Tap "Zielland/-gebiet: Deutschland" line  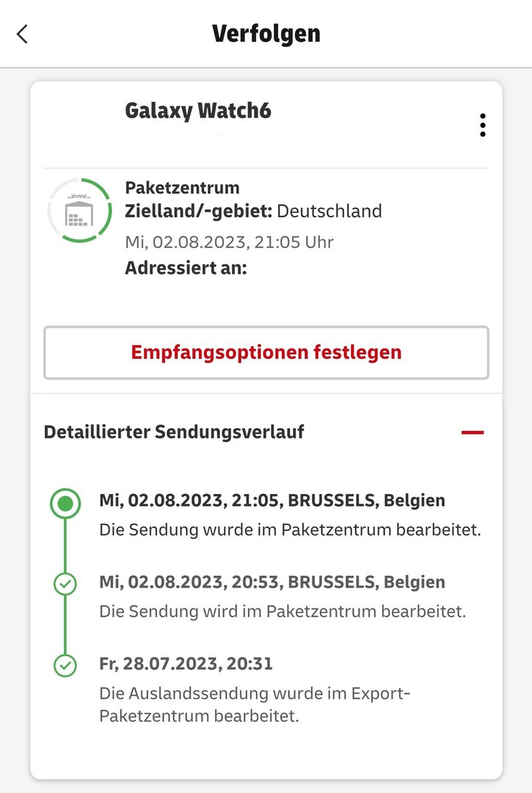click(253, 211)
